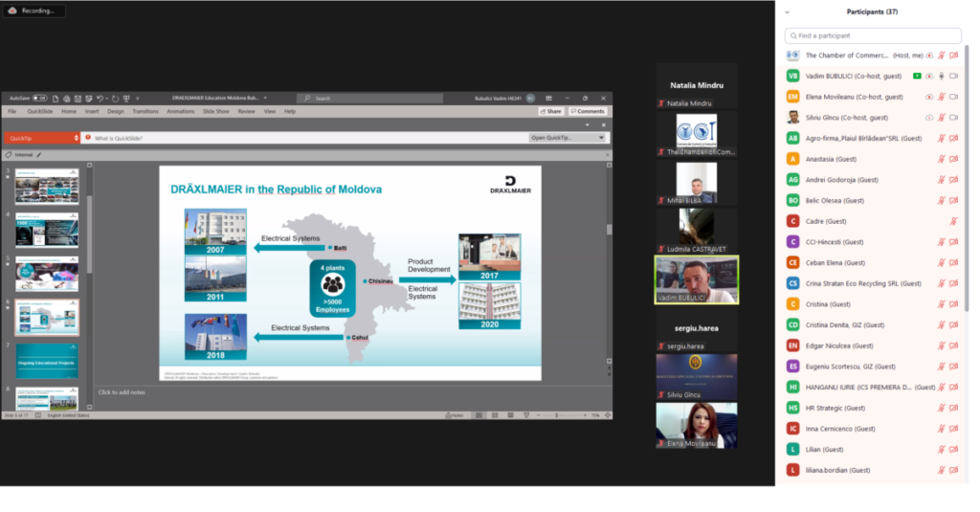This screenshot has width=980, height=512.
Task: Select Mihai BILBA video tile
Action: click(x=697, y=183)
